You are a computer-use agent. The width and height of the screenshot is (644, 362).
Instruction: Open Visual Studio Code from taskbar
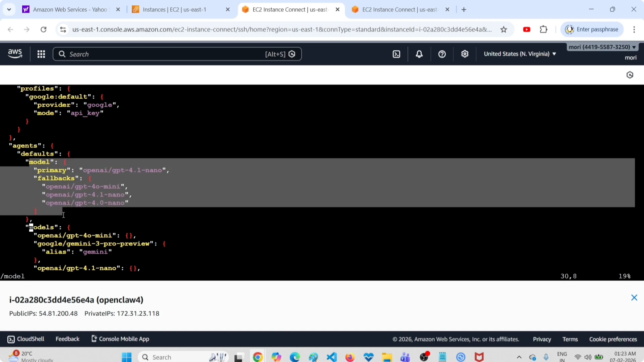click(x=331, y=357)
